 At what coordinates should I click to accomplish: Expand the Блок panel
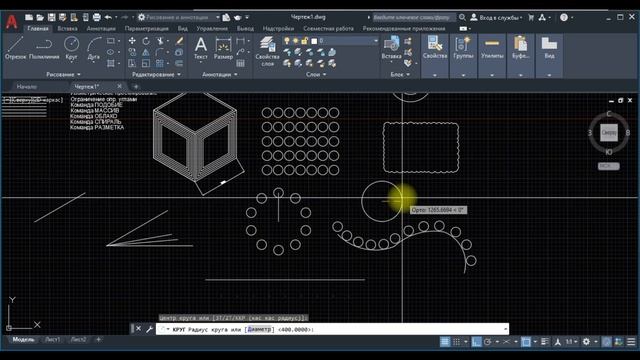(x=400, y=74)
